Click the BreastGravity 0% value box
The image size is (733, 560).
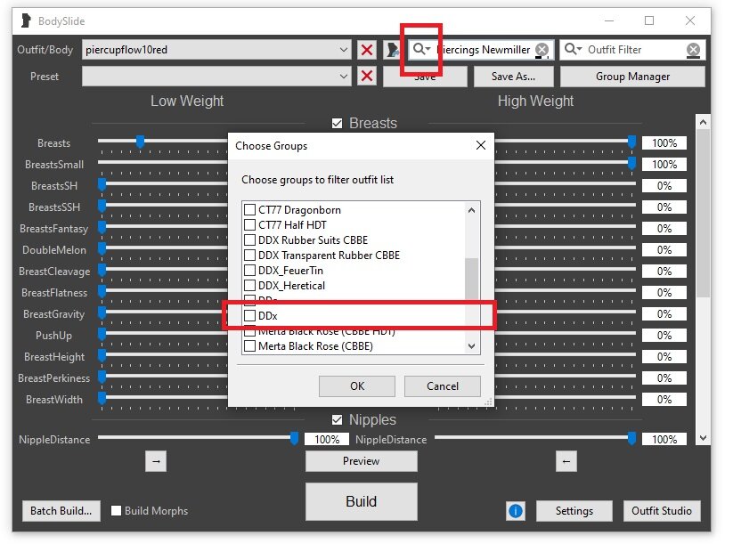coord(664,313)
